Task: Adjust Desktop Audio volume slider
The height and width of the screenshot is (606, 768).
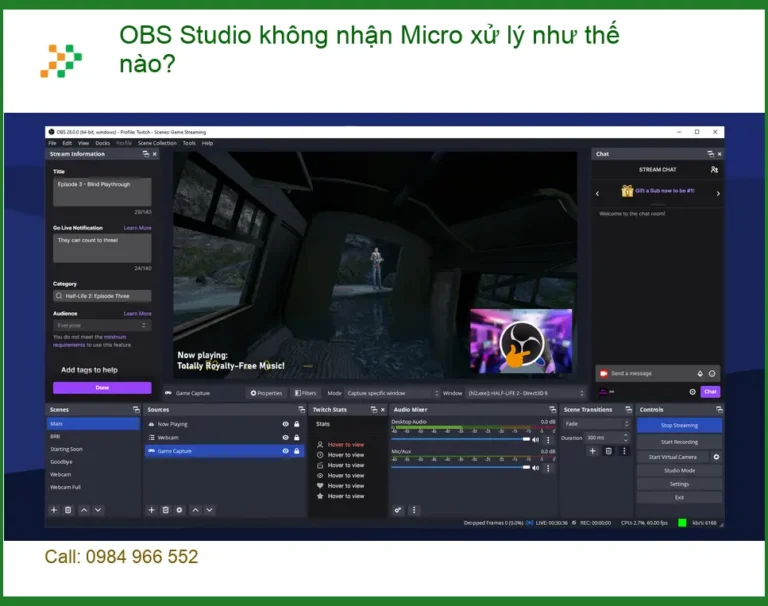Action: (x=460, y=439)
